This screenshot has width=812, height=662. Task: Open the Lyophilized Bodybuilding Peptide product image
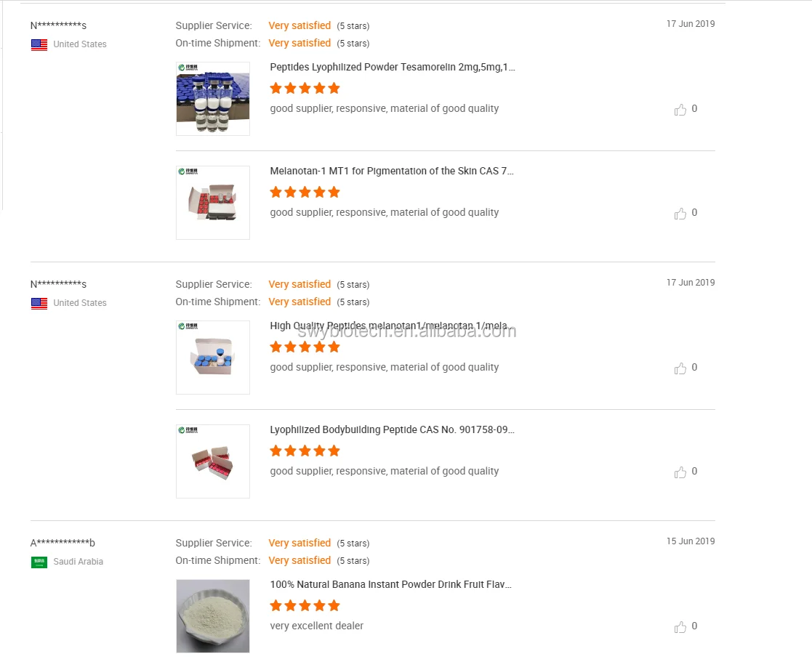(x=213, y=461)
